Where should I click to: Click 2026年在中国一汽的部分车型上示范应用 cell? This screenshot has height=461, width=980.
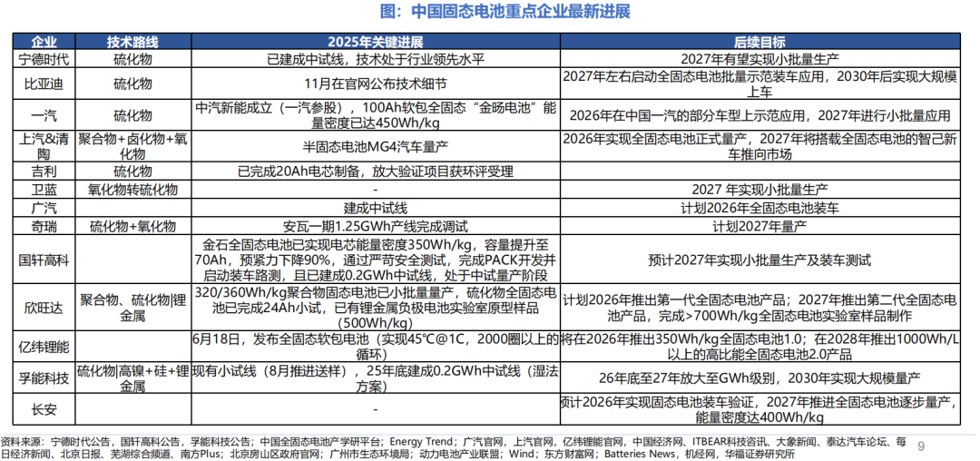759,115
